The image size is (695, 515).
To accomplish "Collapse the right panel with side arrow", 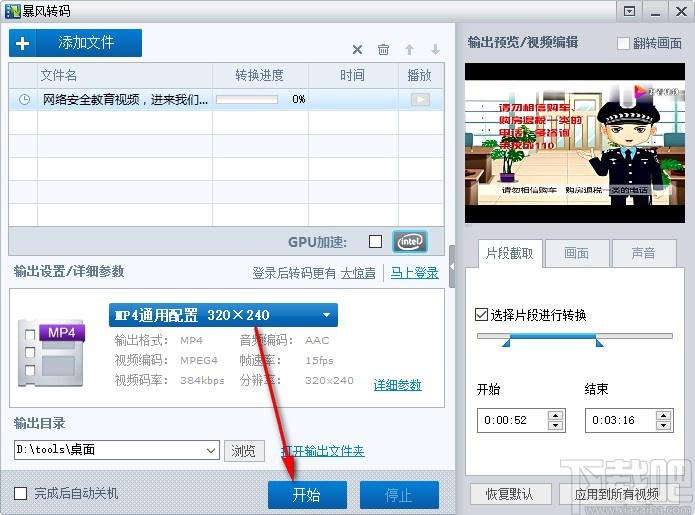I will [x=452, y=267].
